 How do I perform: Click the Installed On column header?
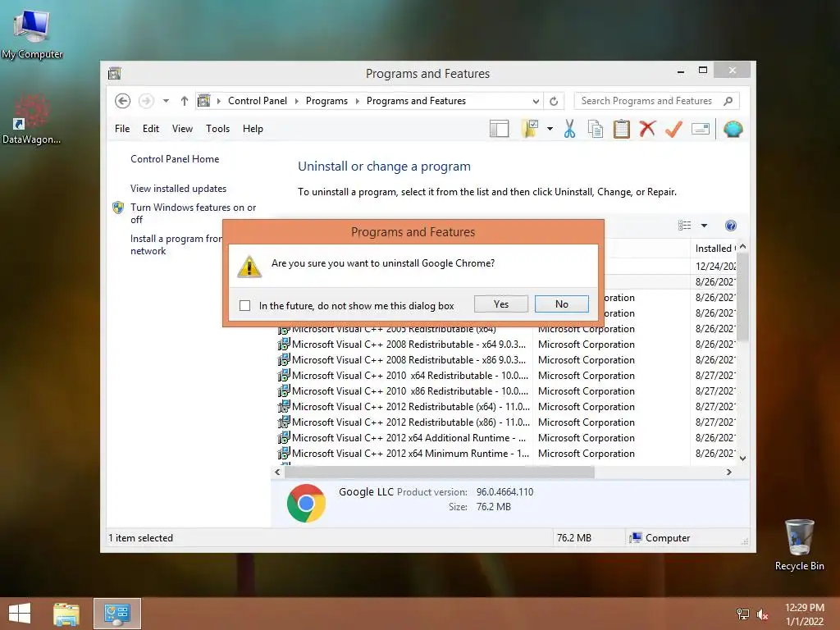[713, 248]
